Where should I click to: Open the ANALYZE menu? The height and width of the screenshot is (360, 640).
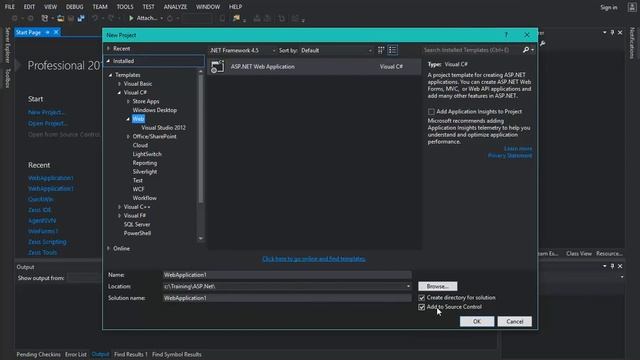[175, 7]
